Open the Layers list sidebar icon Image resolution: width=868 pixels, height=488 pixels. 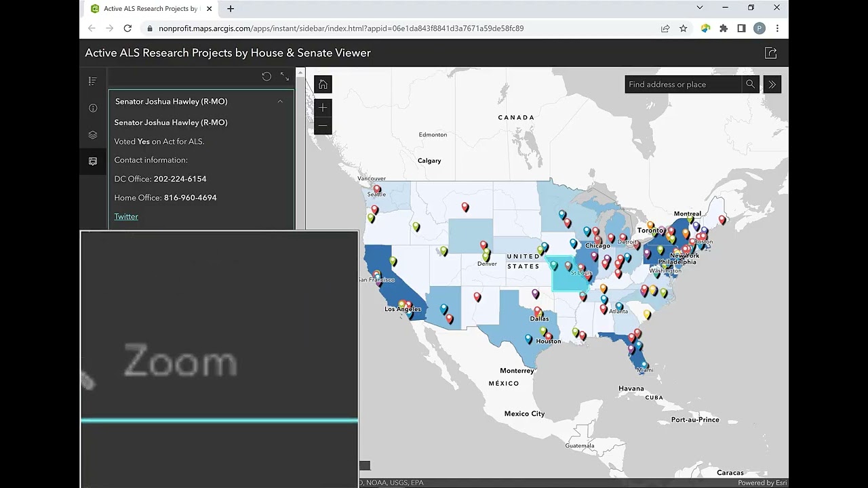(93, 135)
